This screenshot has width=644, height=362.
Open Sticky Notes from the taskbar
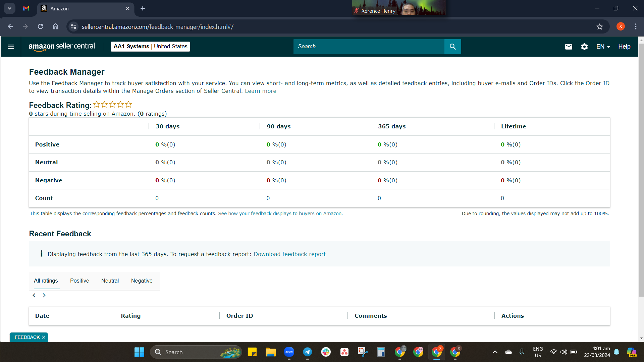(252, 352)
